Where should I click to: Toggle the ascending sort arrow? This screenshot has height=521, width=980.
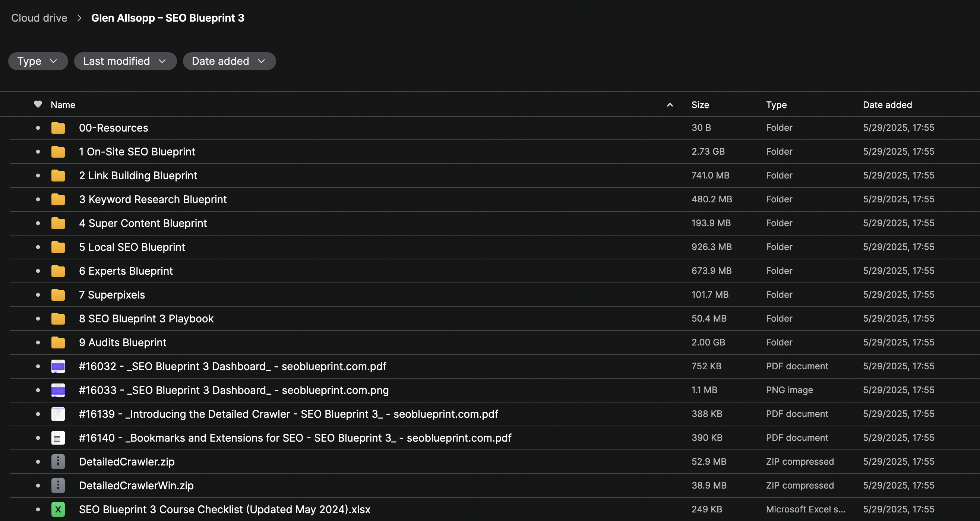tap(670, 105)
